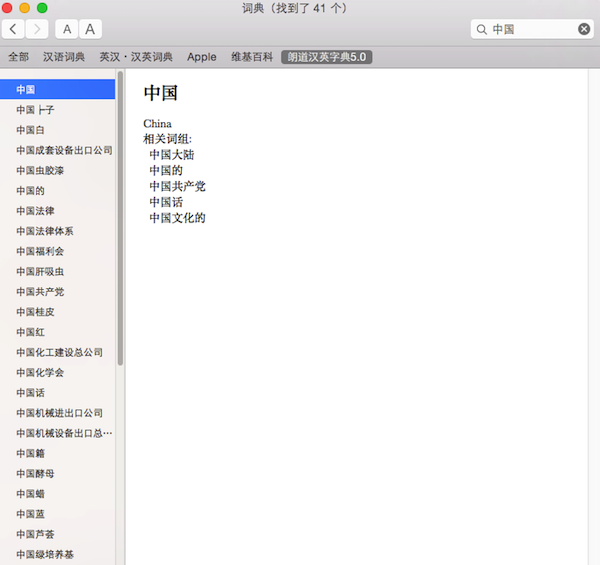The height and width of the screenshot is (565, 600).
Task: Select the 中国法律 entry
Action: click(57, 211)
